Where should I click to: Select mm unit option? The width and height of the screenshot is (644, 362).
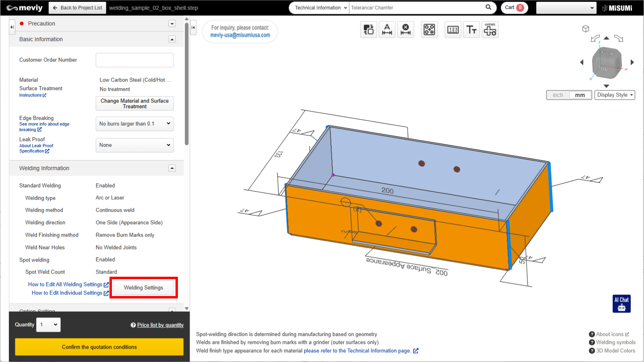[x=580, y=95]
